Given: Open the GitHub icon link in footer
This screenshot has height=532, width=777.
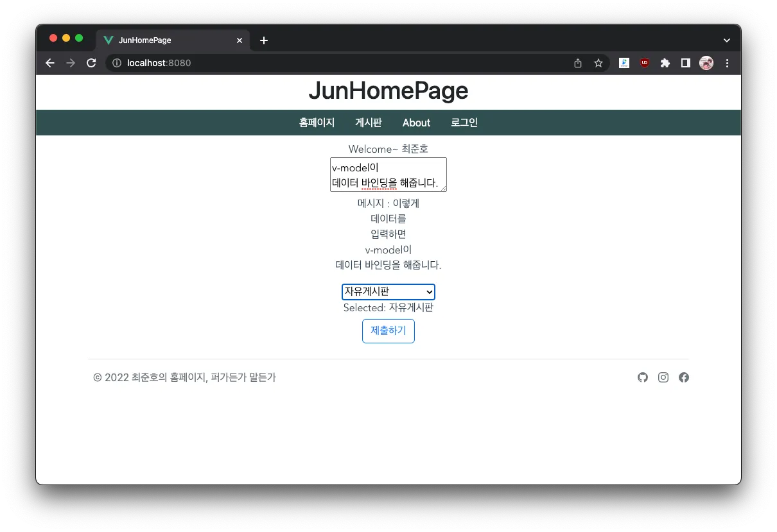Looking at the screenshot, I should [643, 377].
